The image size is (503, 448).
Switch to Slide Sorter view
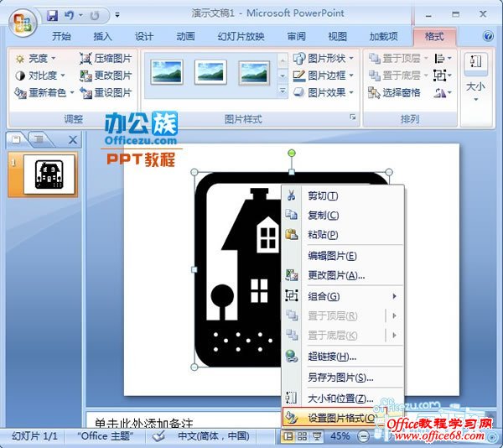tap(302, 436)
